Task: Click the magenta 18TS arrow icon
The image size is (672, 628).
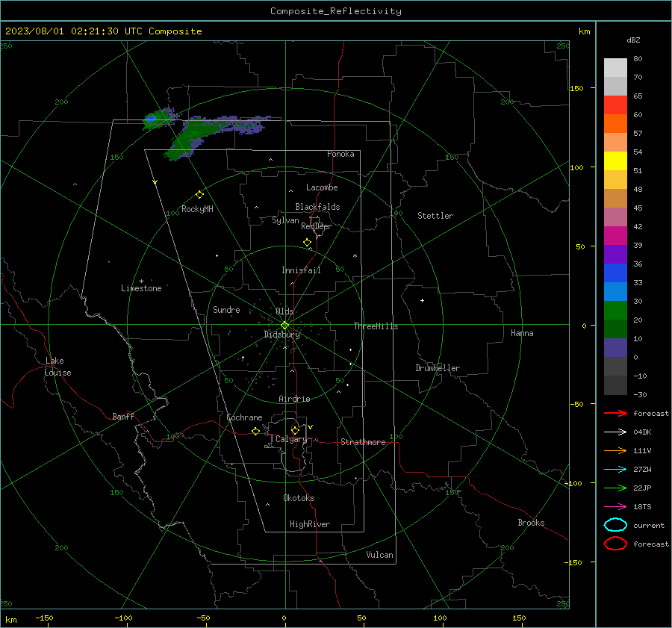Action: coord(615,507)
